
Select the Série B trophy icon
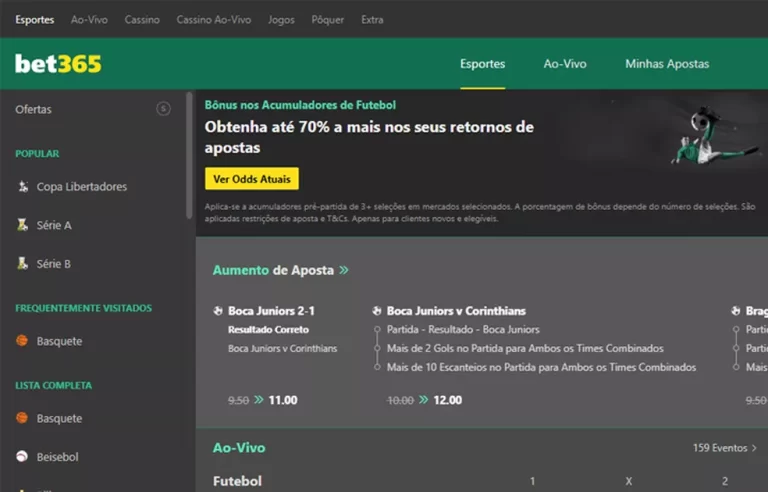[x=23, y=264]
